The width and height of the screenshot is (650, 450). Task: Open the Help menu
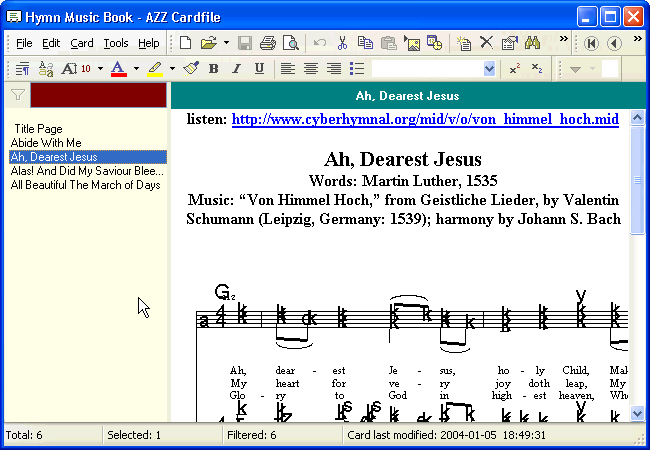pyautogui.click(x=149, y=43)
